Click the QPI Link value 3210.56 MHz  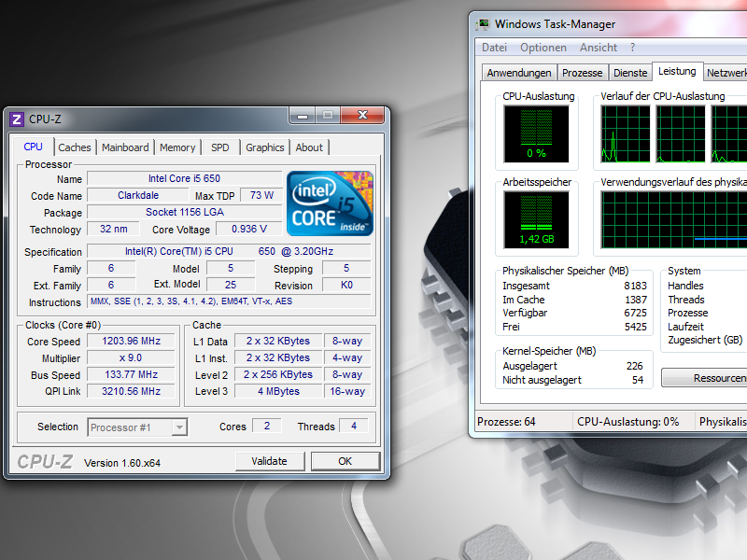pyautogui.click(x=131, y=391)
